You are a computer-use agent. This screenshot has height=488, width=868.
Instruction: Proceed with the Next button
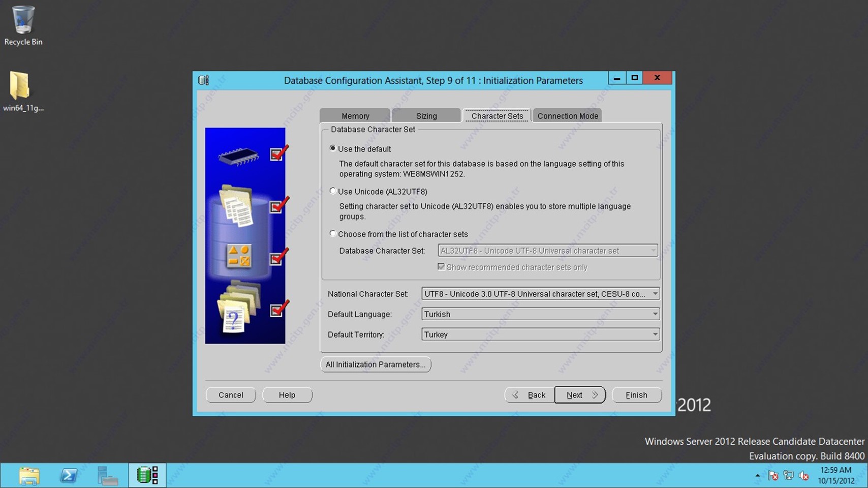(580, 395)
